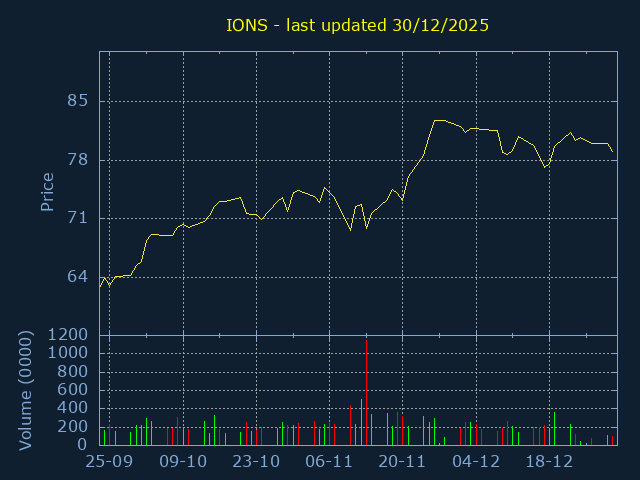Click the 18-12 date label

(549, 462)
